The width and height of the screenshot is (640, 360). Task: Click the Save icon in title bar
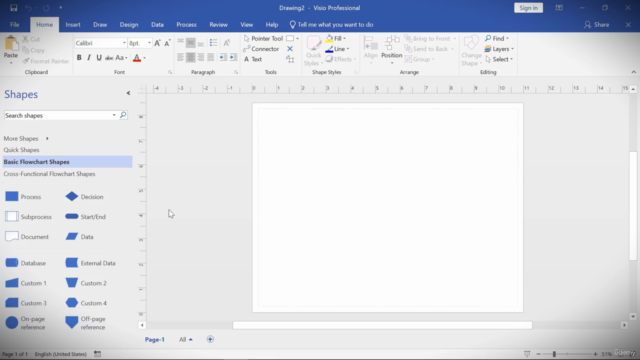point(13,8)
